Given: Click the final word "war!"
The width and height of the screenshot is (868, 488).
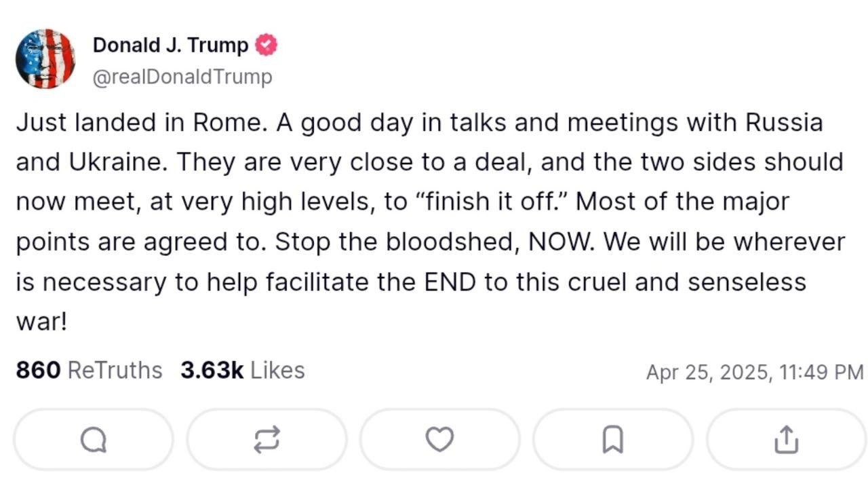Looking at the screenshot, I should tap(41, 321).
